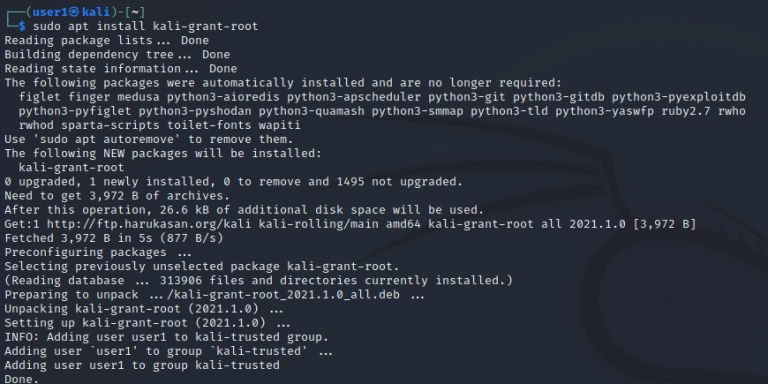The height and width of the screenshot is (384, 768).
Task: Click 'INFO: Adding user user1' line
Action: [x=166, y=337]
